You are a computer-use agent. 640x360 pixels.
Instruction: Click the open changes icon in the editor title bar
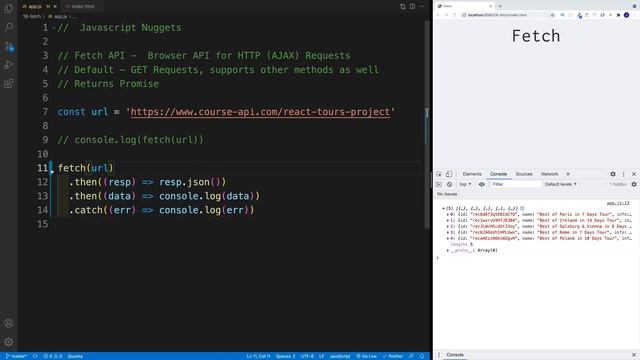click(402, 6)
